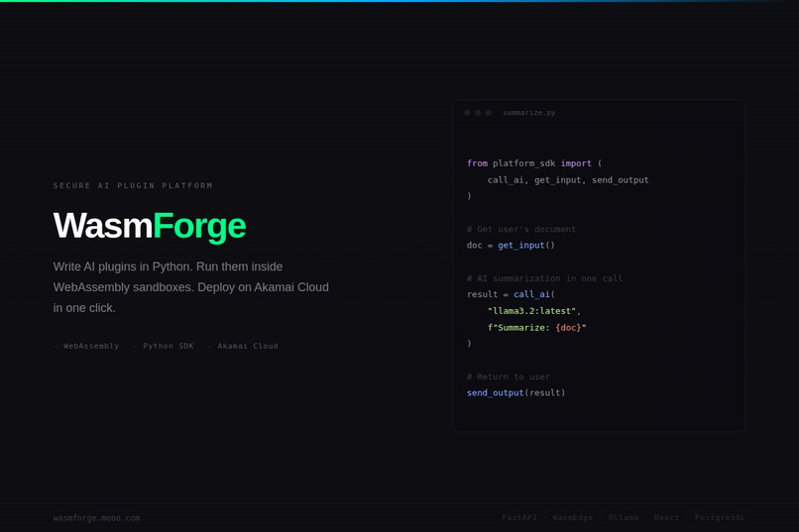Image resolution: width=799 pixels, height=532 pixels.
Task: Click the "doc = get_input()" code line
Action: tap(511, 246)
